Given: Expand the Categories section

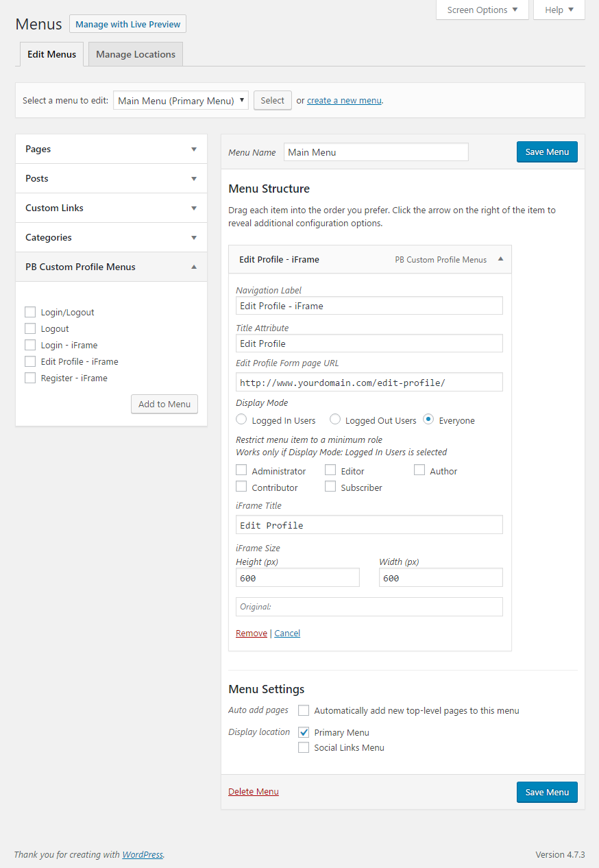Looking at the screenshot, I should click(111, 237).
